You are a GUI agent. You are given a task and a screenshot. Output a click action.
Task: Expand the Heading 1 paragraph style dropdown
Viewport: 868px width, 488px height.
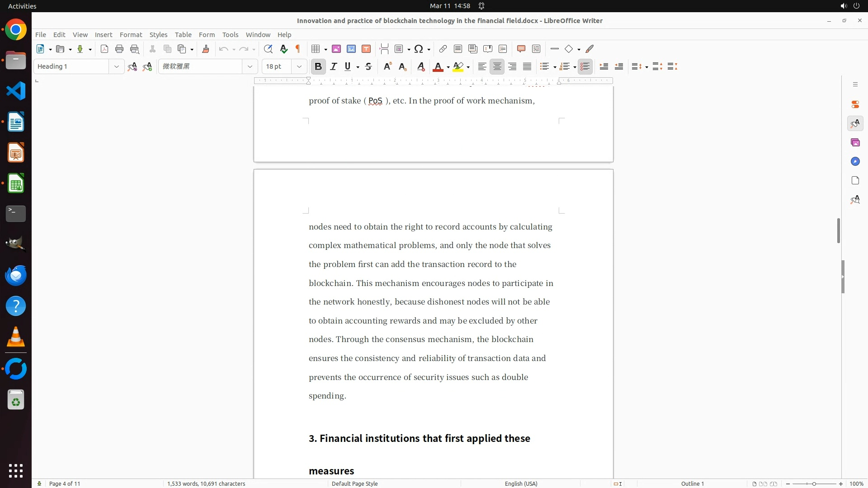(116, 66)
